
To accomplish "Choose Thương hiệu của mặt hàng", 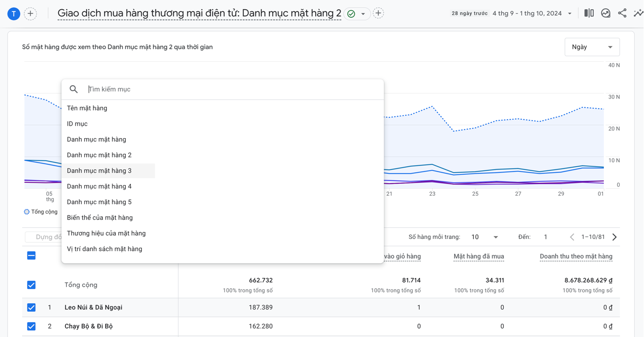I will pyautogui.click(x=106, y=233).
